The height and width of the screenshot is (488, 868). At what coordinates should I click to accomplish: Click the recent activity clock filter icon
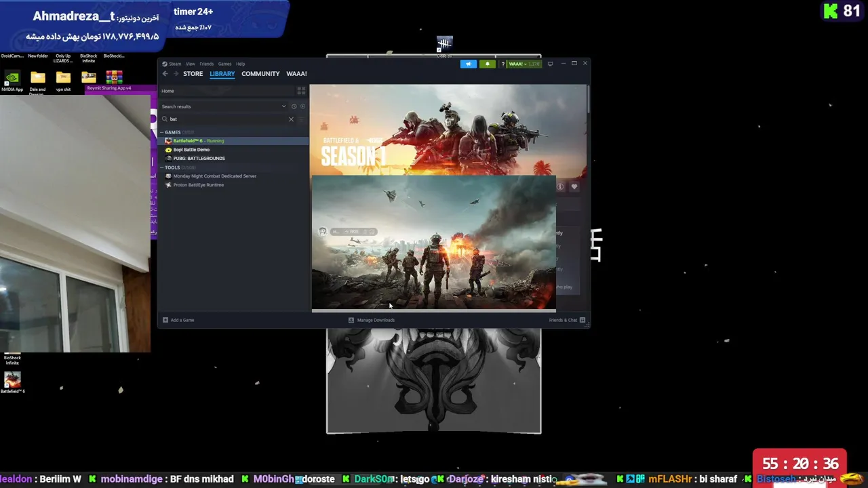point(294,106)
